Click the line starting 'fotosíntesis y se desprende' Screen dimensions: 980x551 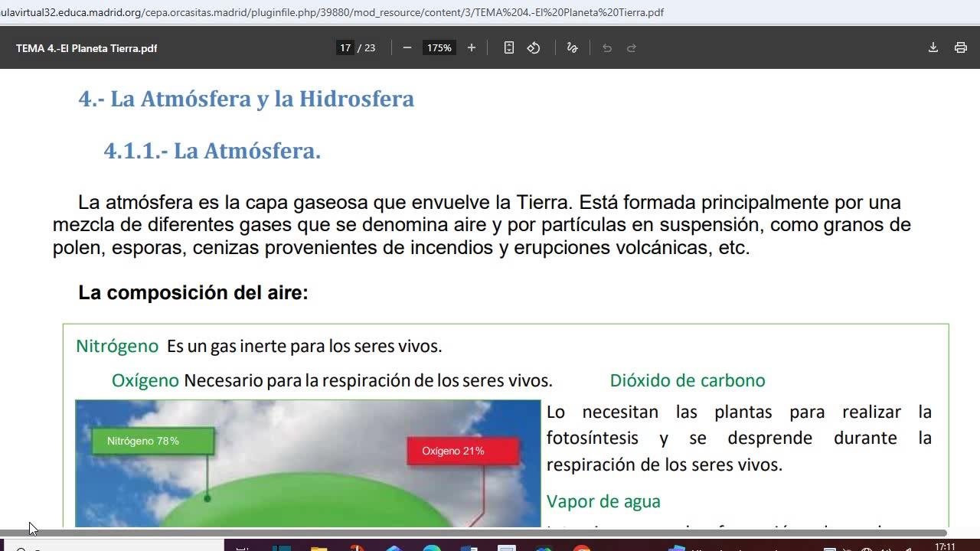739,438
